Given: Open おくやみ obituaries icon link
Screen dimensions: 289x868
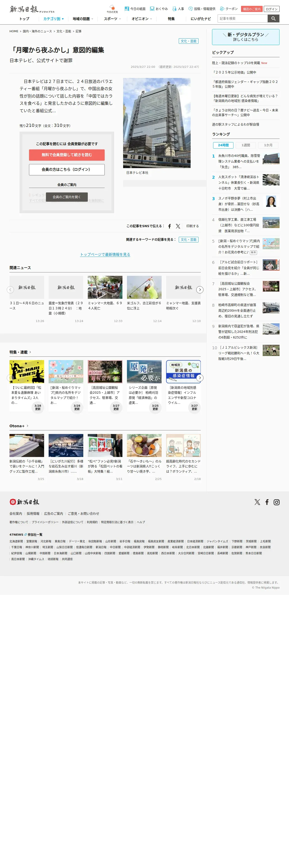Looking at the screenshot, I should 159,9.
